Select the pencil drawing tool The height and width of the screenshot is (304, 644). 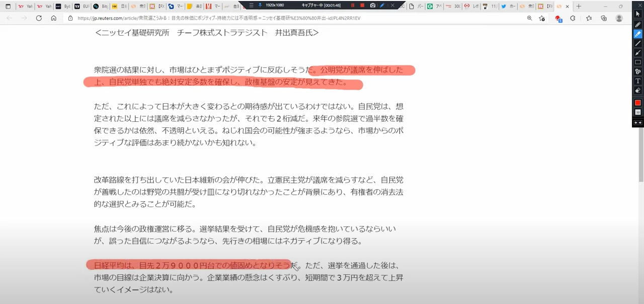(x=638, y=24)
